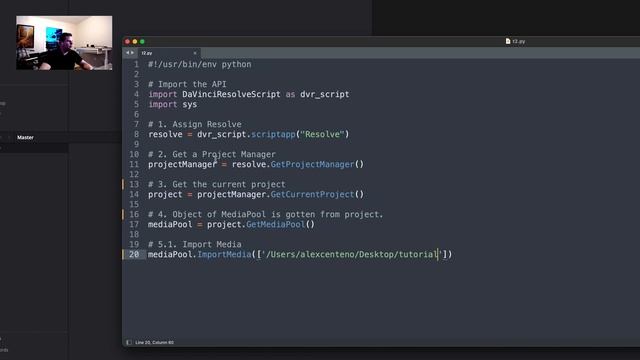The width and height of the screenshot is (640, 360).
Task: Click the webcam video thumbnail
Action: (x=64, y=43)
